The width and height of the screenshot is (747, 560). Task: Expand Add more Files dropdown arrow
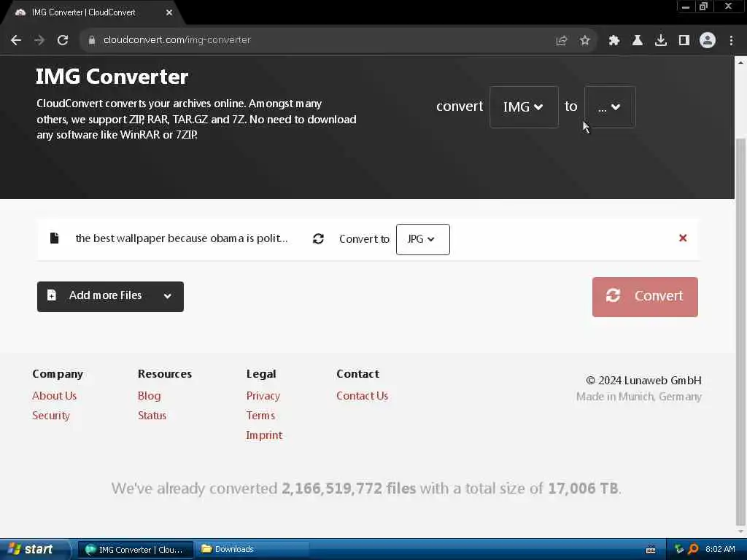(x=168, y=296)
